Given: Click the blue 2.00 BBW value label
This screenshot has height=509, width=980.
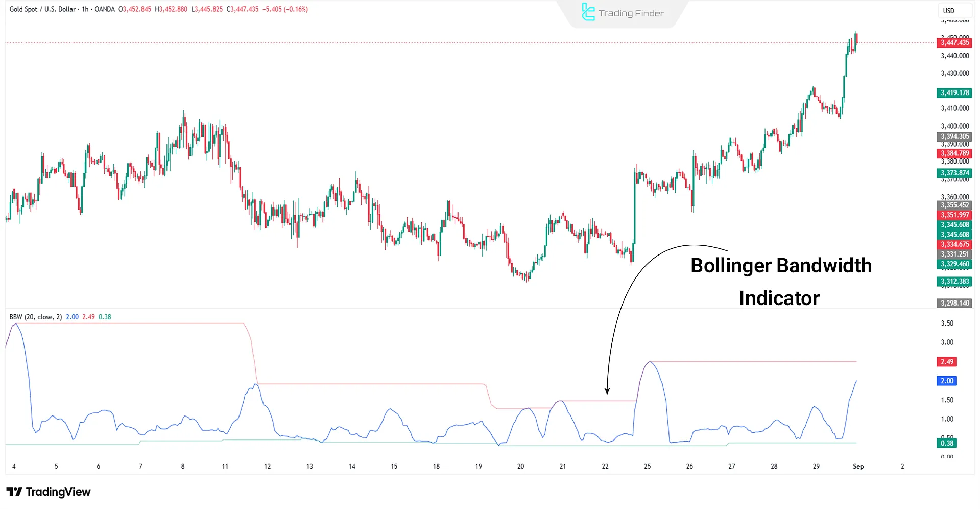Looking at the screenshot, I should 947,381.
